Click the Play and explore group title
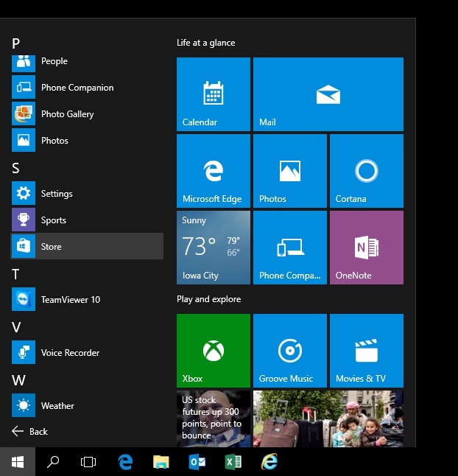The image size is (458, 476). click(x=209, y=299)
